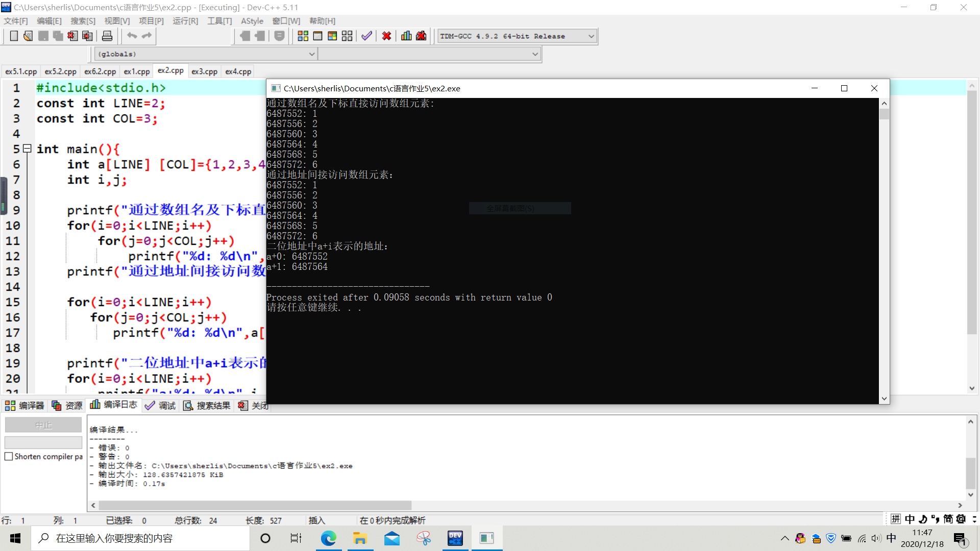The height and width of the screenshot is (551, 980).
Task: Click the Compile icon with colored squares
Action: (x=303, y=36)
